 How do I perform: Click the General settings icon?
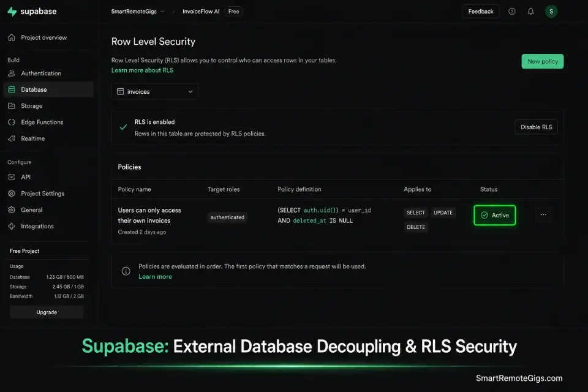(12, 209)
